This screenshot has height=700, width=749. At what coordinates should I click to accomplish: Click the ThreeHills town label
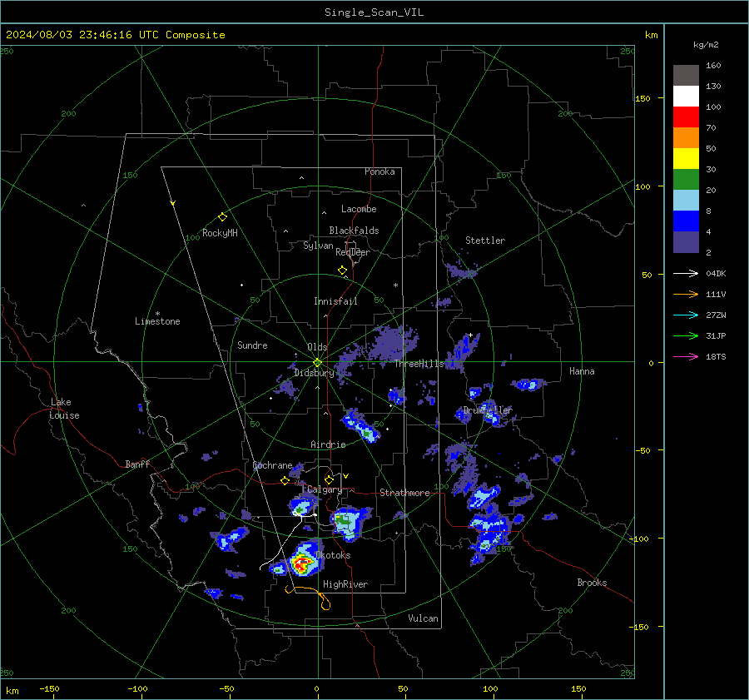click(x=419, y=364)
